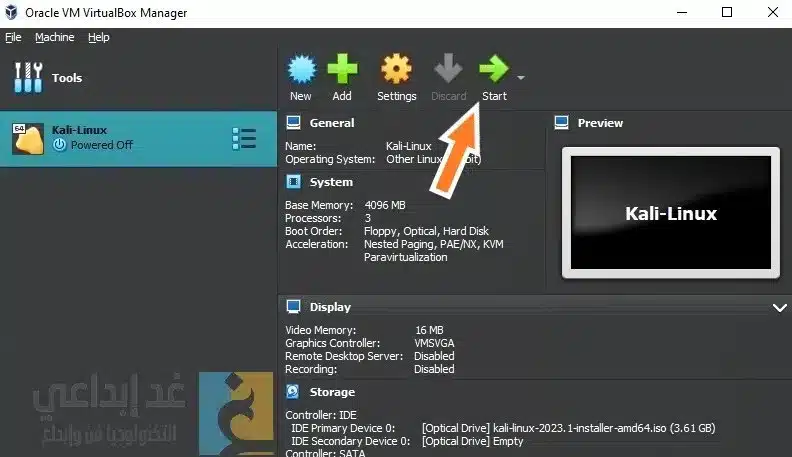Open the File menu
Screen dimensions: 792x457
click(x=13, y=37)
